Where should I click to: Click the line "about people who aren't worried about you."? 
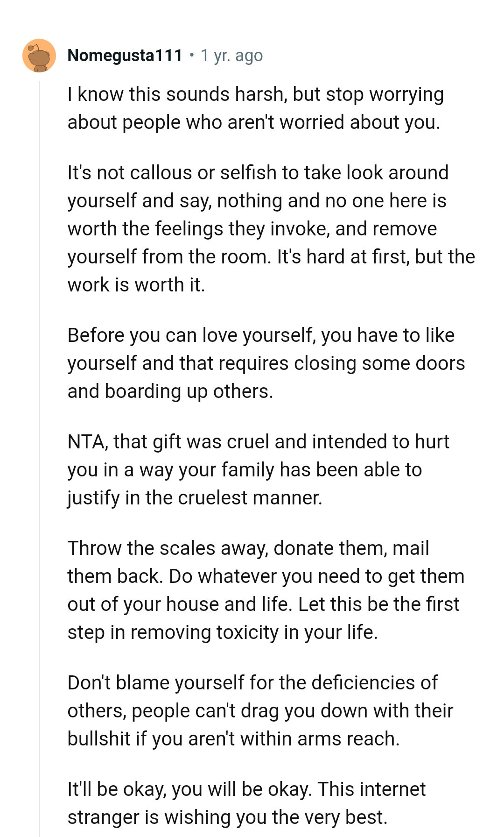[x=253, y=122]
